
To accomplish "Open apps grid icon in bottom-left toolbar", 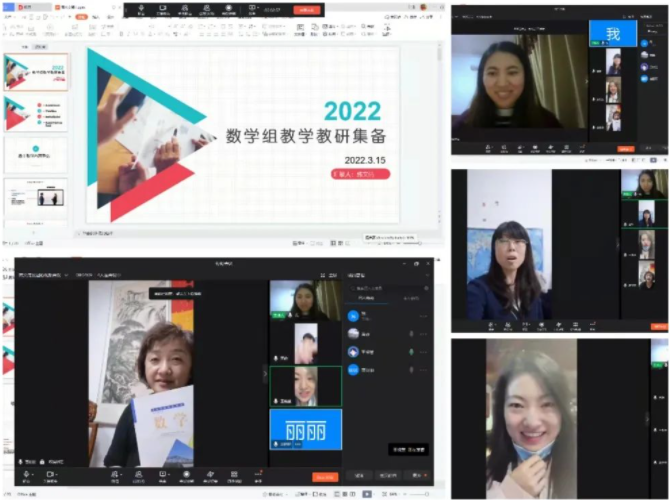I will coord(234,476).
